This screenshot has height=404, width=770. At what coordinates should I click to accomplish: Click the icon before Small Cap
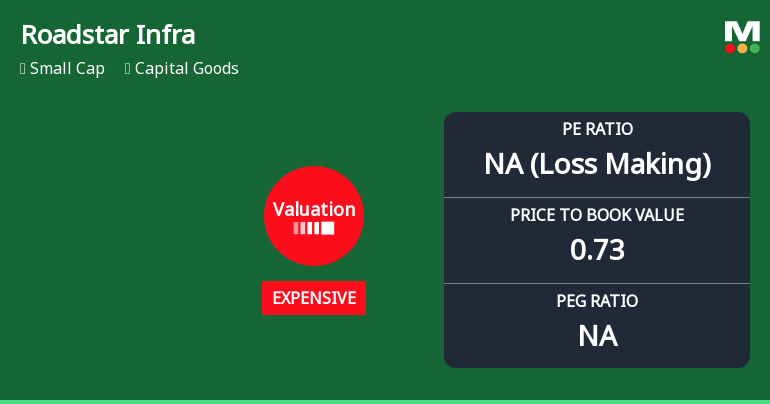coord(23,69)
